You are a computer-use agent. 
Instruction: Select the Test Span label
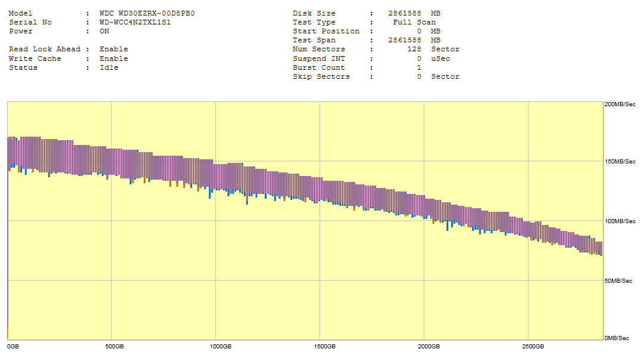coord(314,40)
